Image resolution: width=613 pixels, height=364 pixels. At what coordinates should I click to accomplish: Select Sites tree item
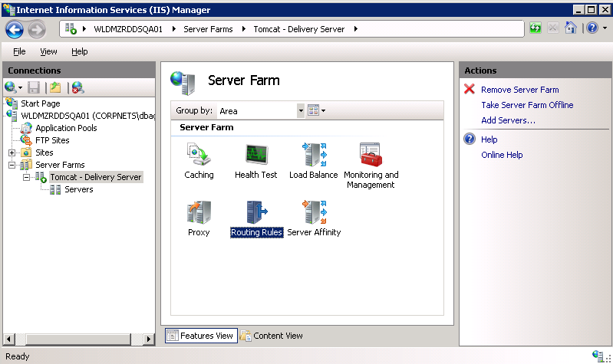point(44,152)
